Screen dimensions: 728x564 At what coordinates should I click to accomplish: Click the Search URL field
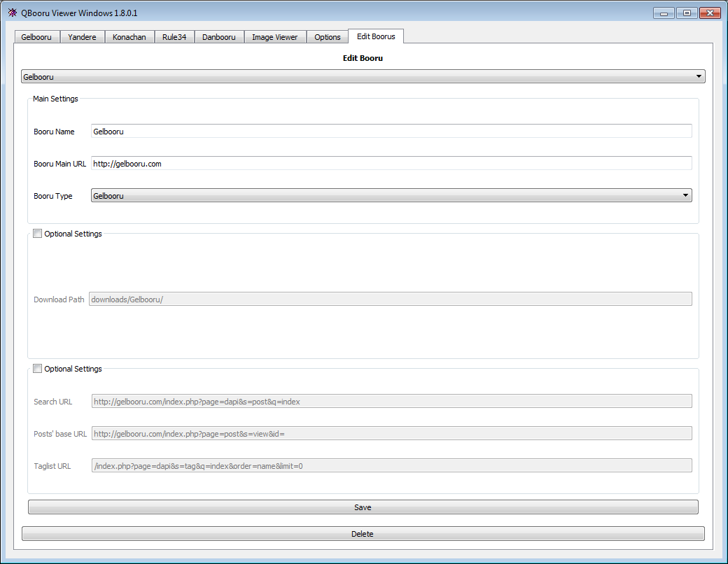(392, 401)
